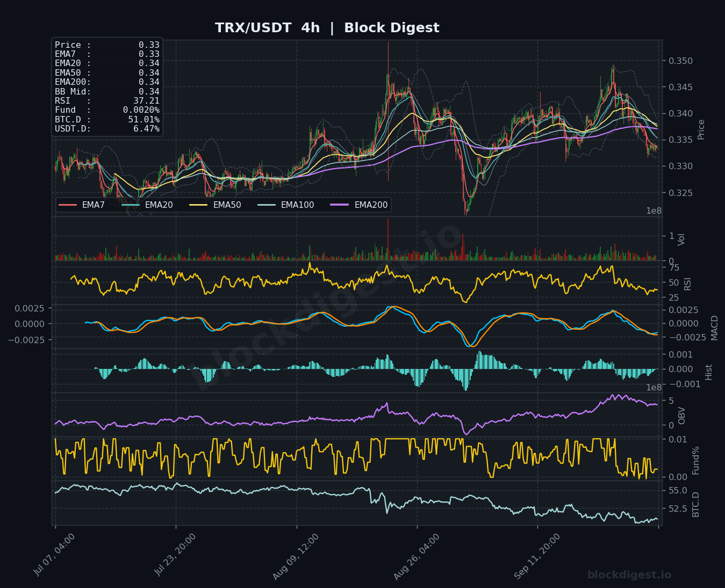The image size is (725, 588).
Task: Click the 0.335 price axis tick
Action: (680, 140)
